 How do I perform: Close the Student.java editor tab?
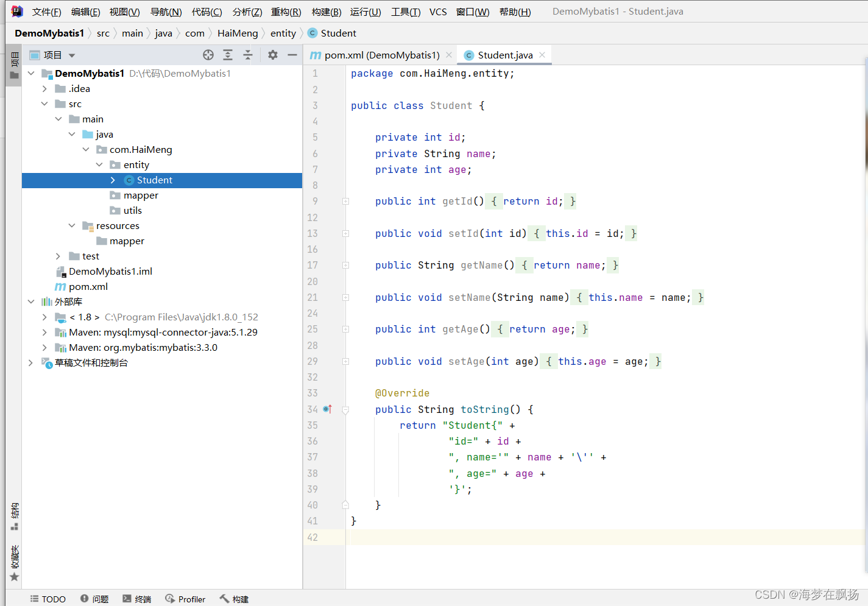click(542, 55)
